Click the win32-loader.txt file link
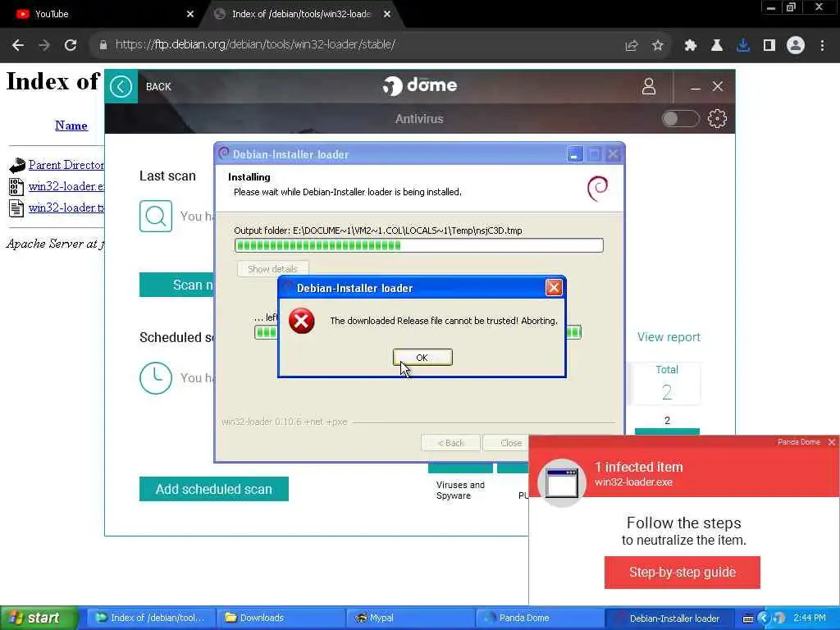This screenshot has height=630, width=840. click(x=66, y=208)
